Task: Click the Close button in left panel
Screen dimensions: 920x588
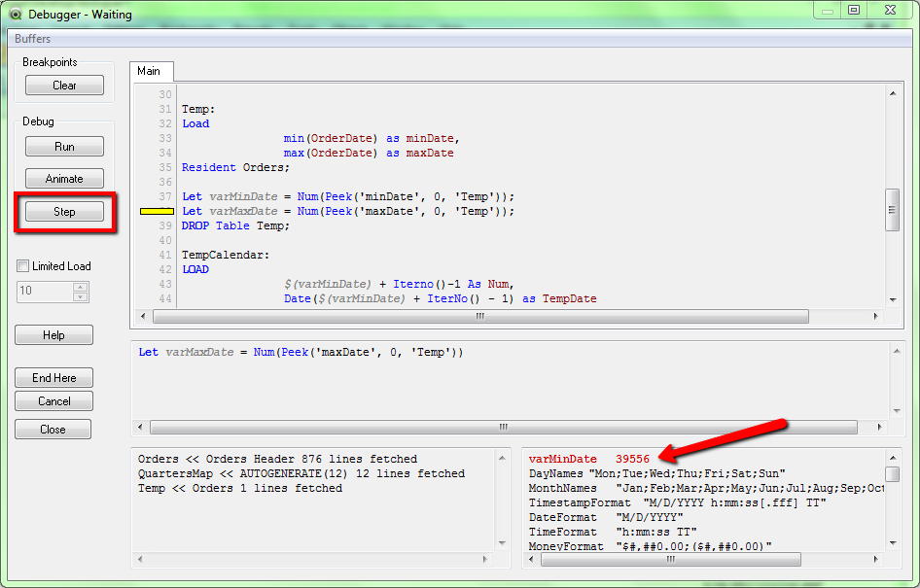Action: 53,430
